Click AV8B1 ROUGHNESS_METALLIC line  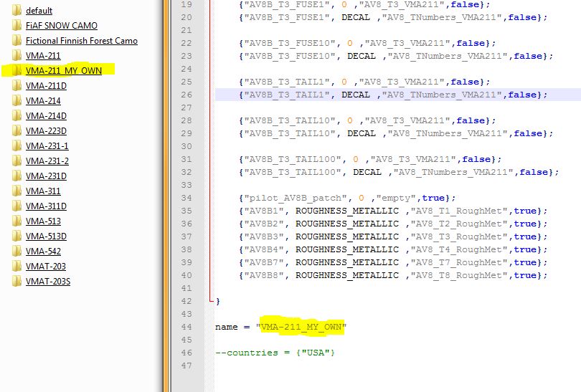pos(393,211)
